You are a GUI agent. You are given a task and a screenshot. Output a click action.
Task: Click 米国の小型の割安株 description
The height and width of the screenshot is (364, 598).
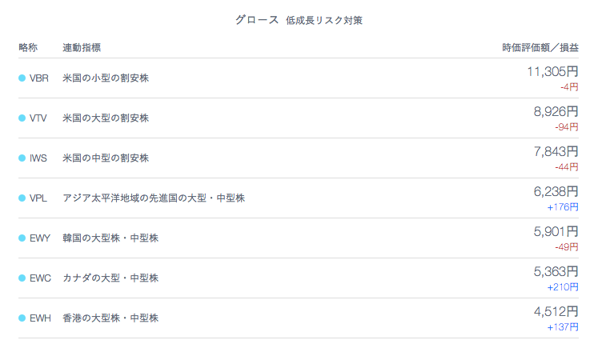(106, 78)
